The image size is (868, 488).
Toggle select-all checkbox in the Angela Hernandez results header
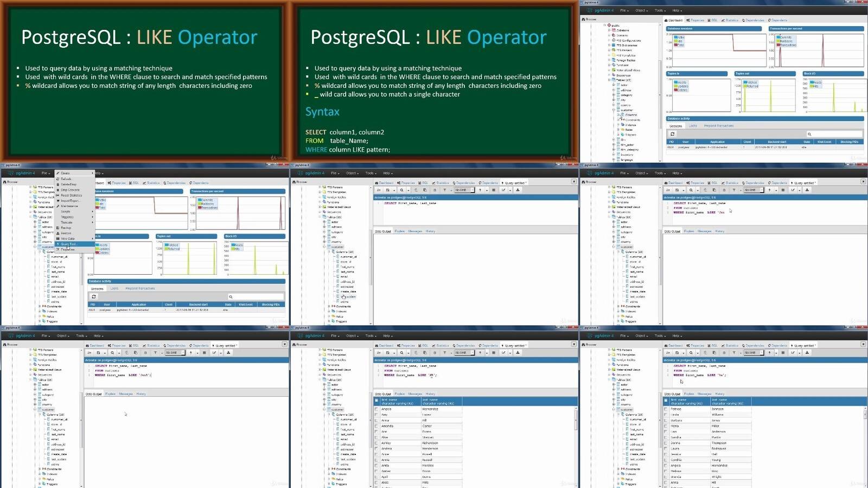376,400
